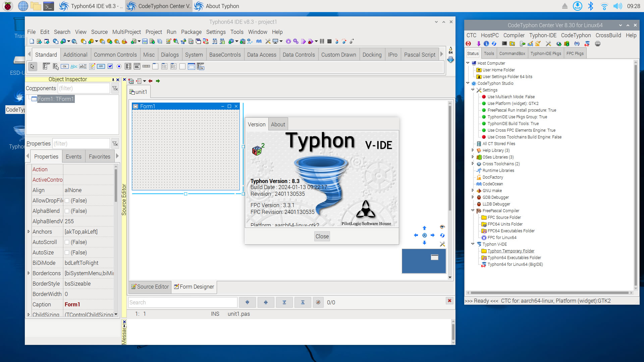Click the Bluetooth icon in system tray
This screenshot has width=644, height=362.
591,6
